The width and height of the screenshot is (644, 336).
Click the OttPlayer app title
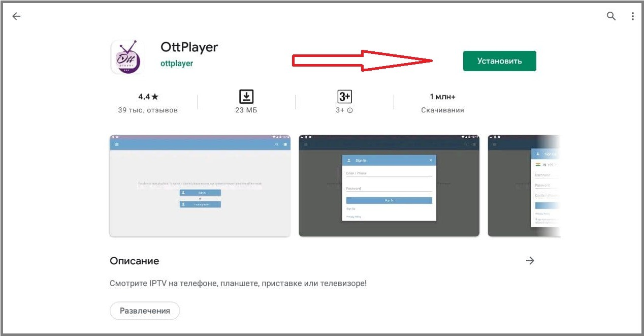pos(189,47)
